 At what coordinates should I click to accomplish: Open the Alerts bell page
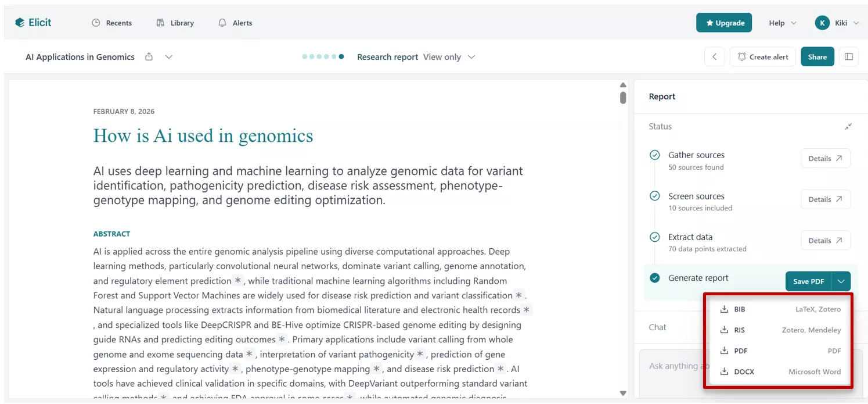pyautogui.click(x=235, y=23)
